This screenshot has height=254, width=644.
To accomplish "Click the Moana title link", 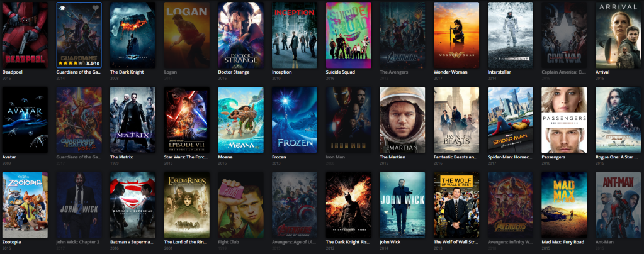I will tap(225, 157).
